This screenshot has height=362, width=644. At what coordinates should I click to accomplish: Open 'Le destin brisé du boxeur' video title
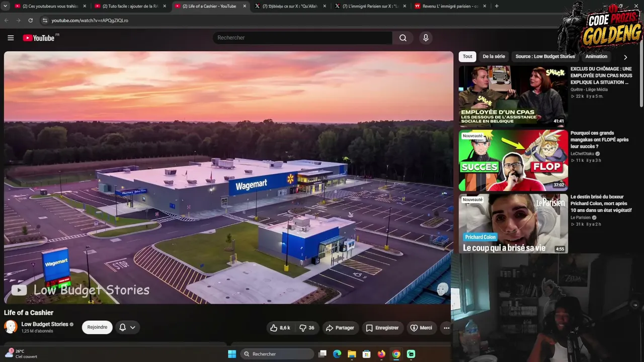click(601, 204)
